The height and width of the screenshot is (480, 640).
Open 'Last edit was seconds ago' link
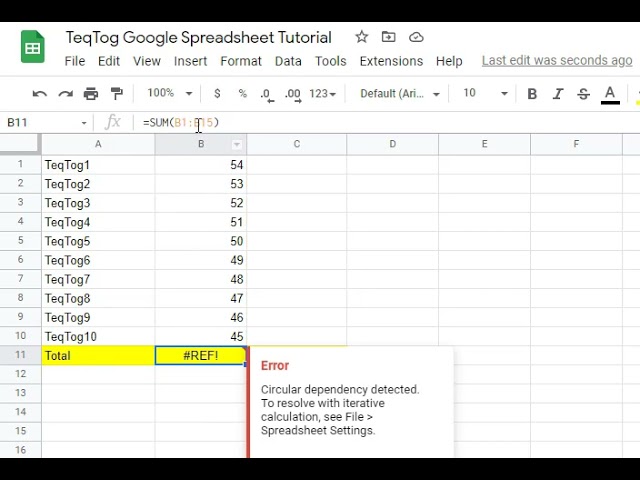pyautogui.click(x=557, y=60)
